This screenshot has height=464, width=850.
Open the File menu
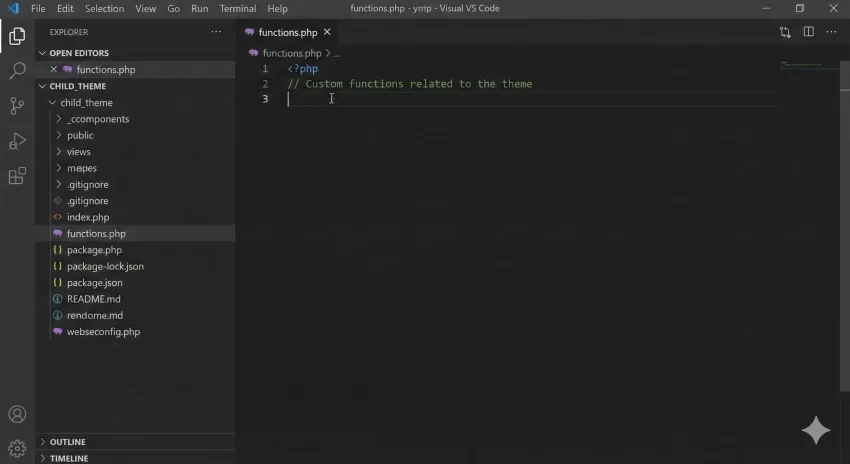pyautogui.click(x=38, y=9)
